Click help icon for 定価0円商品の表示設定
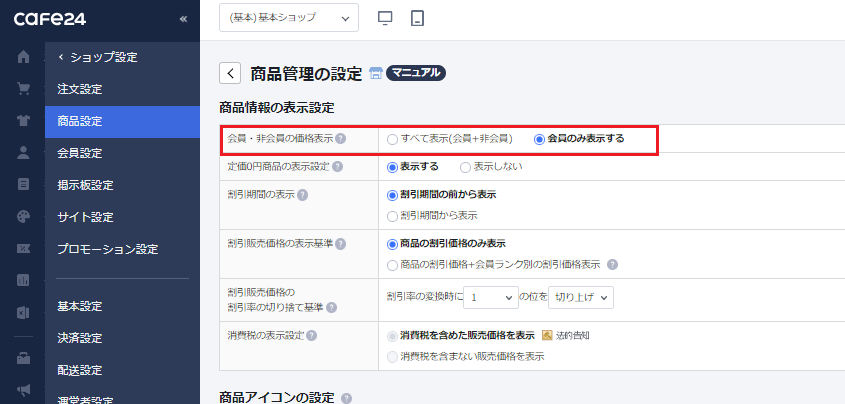845x404 pixels. click(x=337, y=166)
